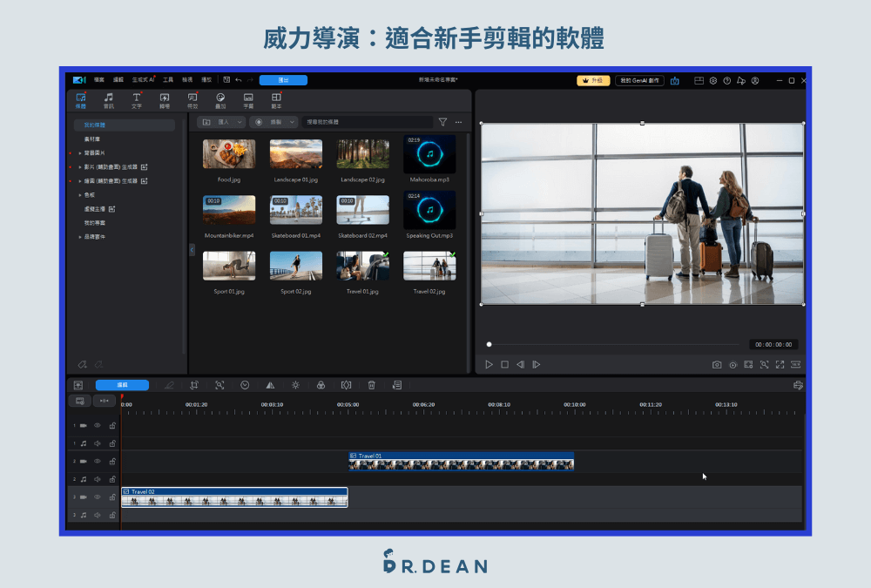Open the media library more options ellipsis
Image resolution: width=871 pixels, height=588 pixels.
[458, 122]
